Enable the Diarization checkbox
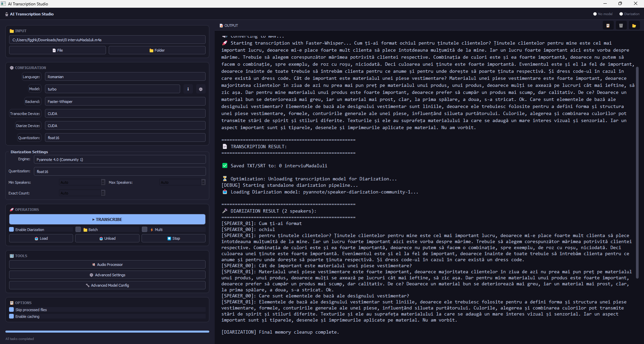The image size is (644, 344). tap(11, 230)
